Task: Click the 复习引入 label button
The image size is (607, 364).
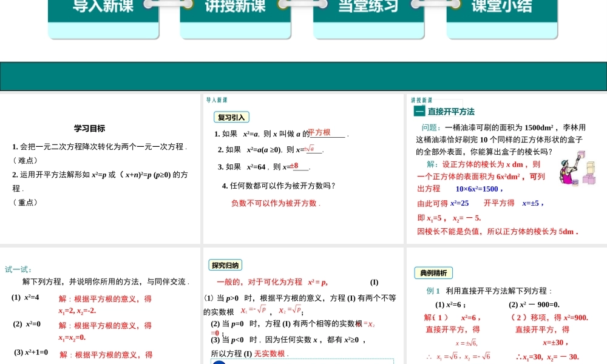Action: 231,117
